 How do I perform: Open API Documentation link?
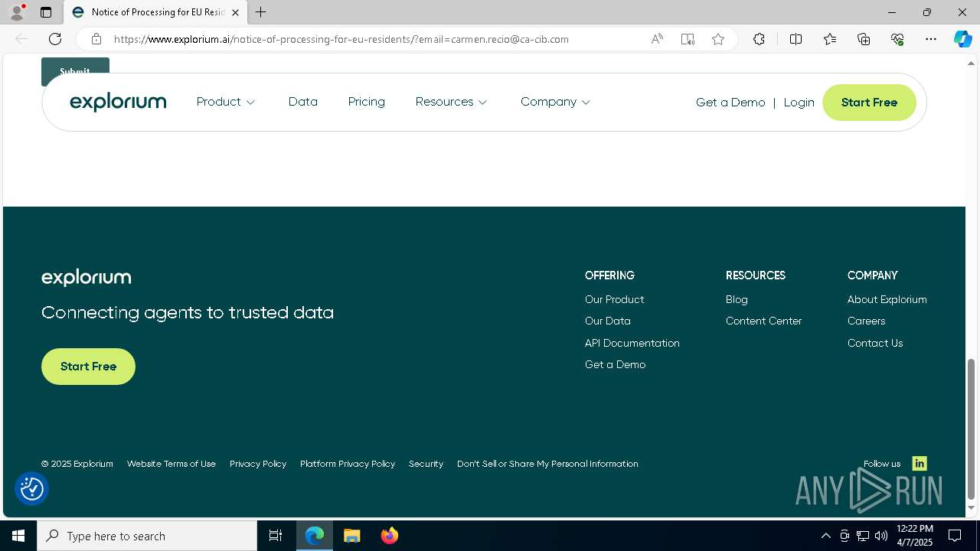tap(632, 343)
